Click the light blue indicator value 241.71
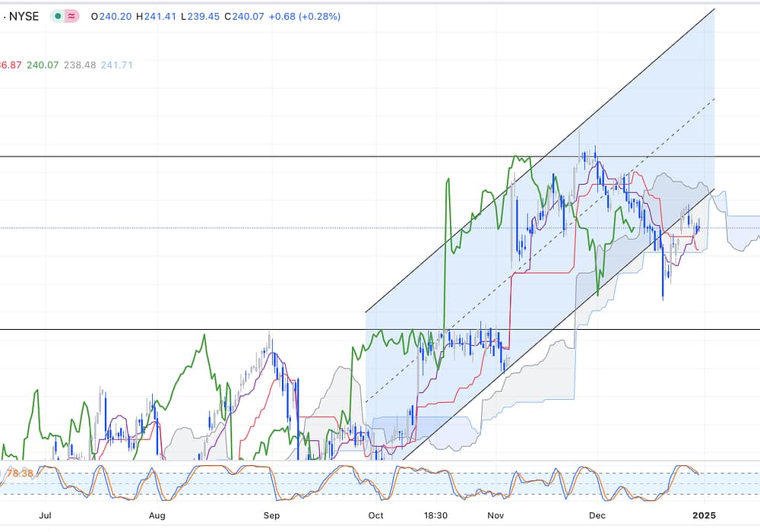 coord(116,65)
